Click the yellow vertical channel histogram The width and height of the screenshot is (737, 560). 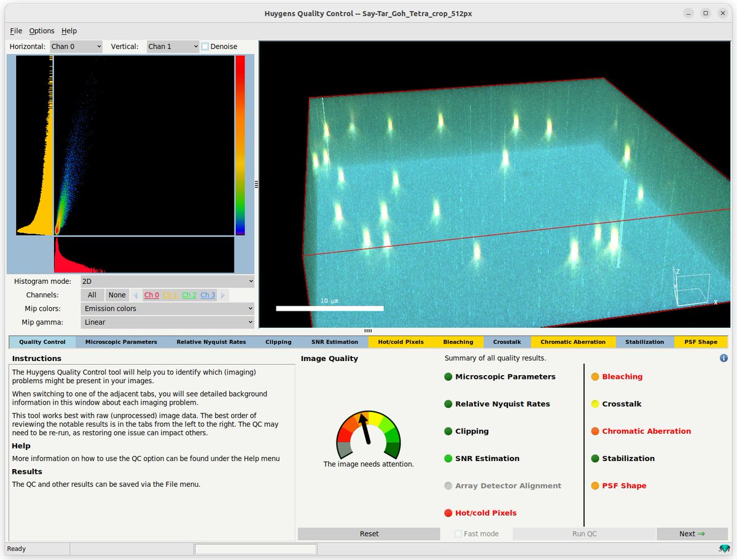pyautogui.click(x=34, y=146)
